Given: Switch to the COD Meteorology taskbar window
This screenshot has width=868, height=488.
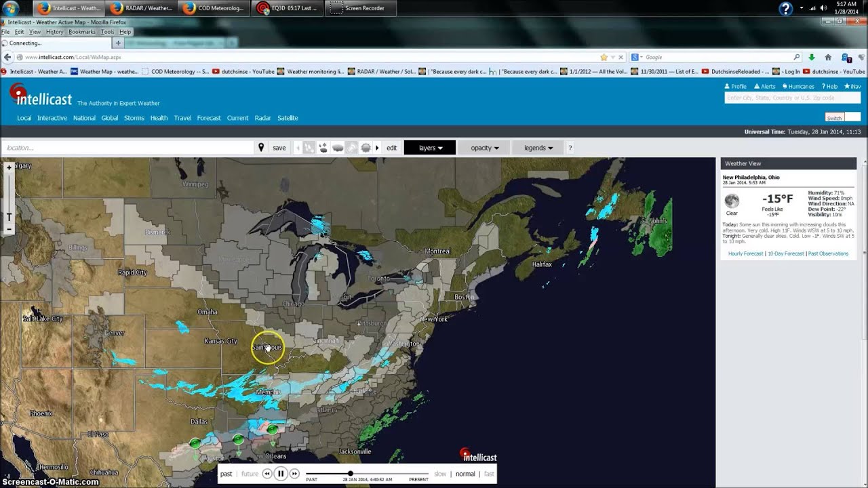Looking at the screenshot, I should 213,8.
